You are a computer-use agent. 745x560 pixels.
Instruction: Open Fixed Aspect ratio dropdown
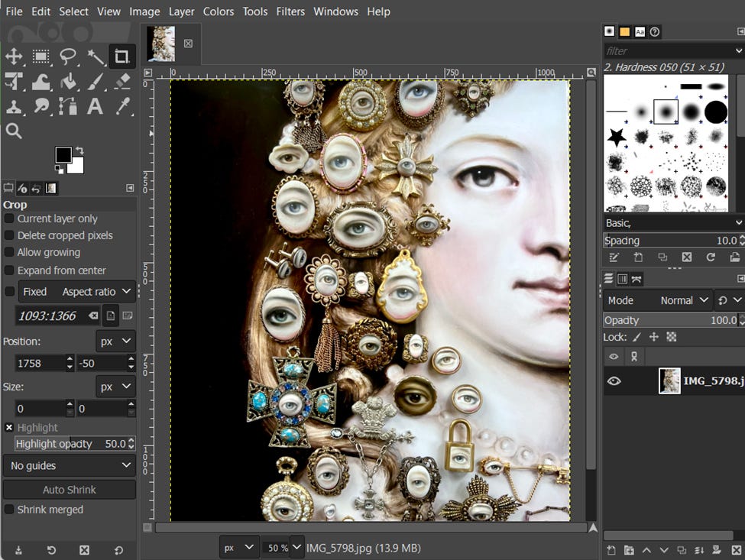77,291
